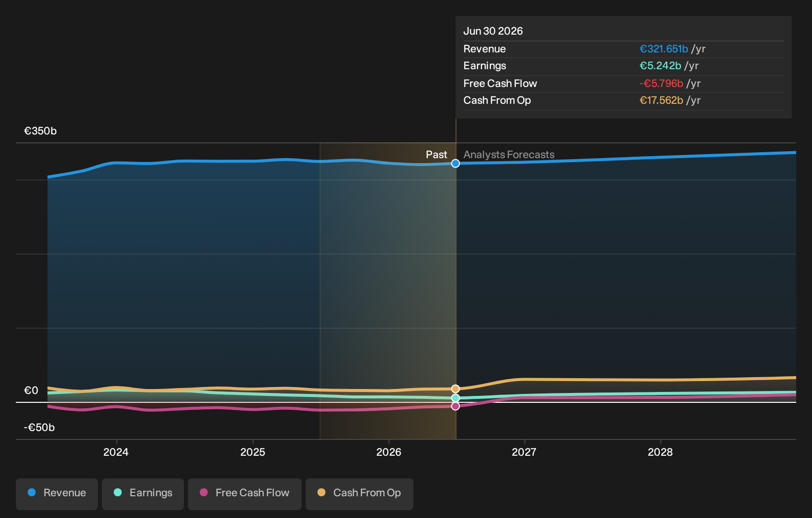Toggle the Free Cash Flow legend button
Image resolution: width=812 pixels, height=518 pixels.
245,494
